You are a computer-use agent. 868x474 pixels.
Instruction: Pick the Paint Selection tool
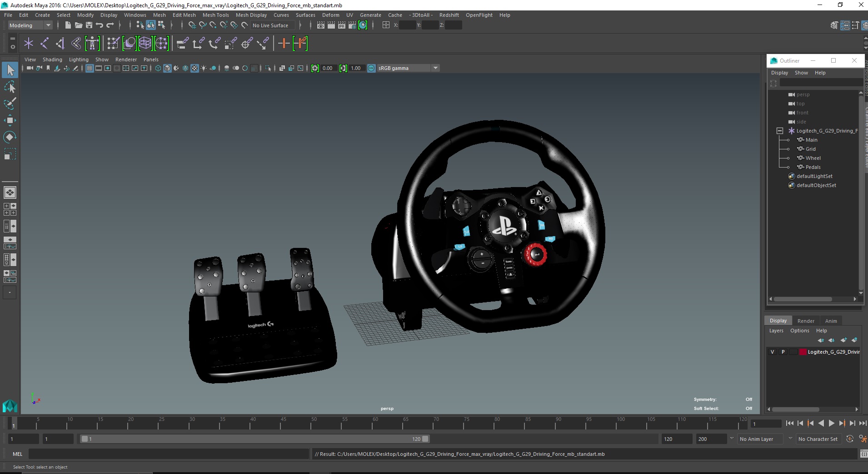10,104
